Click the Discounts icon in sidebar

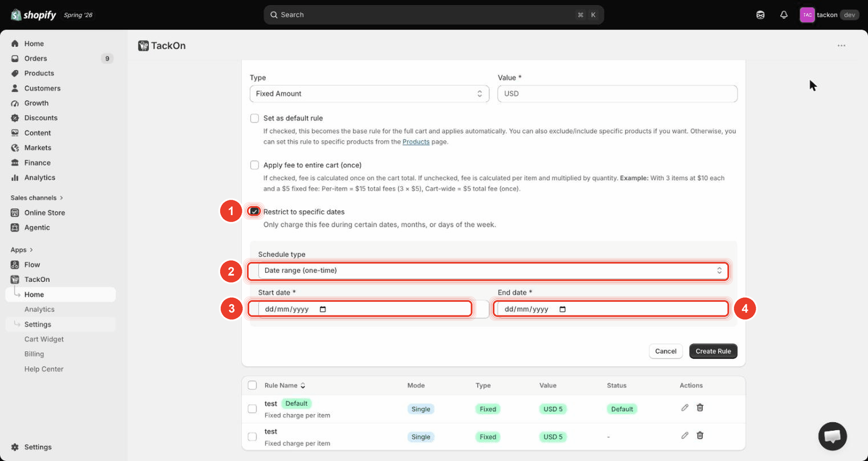click(15, 118)
